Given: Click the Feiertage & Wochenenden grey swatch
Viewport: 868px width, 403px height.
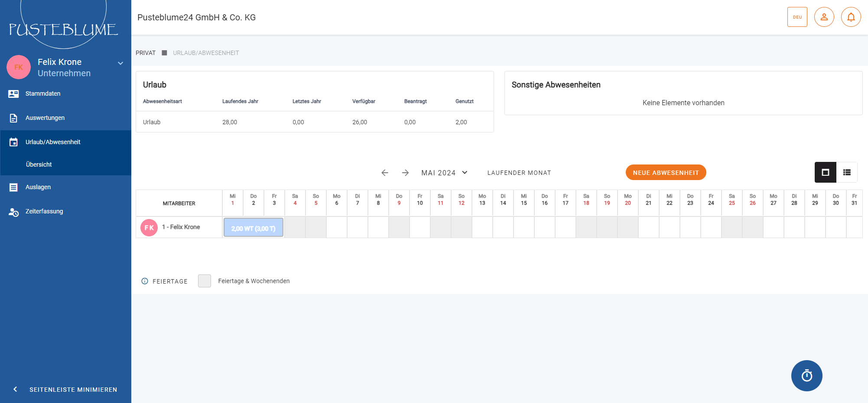Looking at the screenshot, I should (x=205, y=281).
